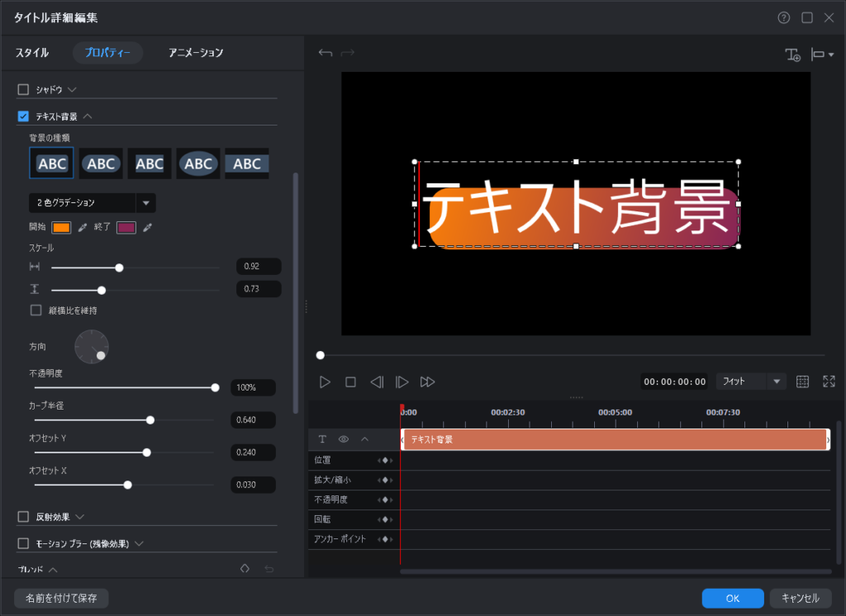Screen dimensions: 846x616
Task: Pick start color with the eyedropper
Action: pos(83,227)
